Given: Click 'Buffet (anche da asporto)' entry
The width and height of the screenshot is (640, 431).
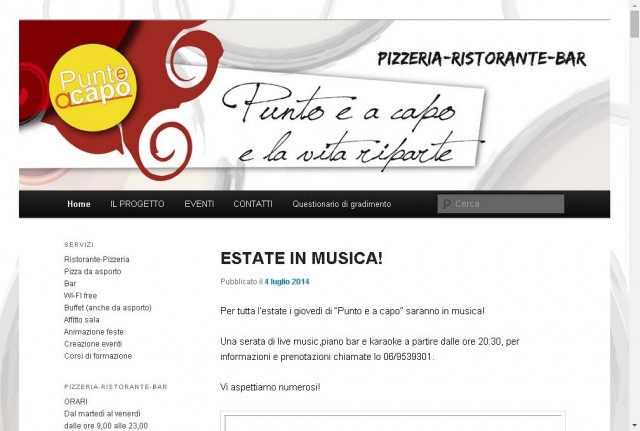Looking at the screenshot, I should pos(108,308).
